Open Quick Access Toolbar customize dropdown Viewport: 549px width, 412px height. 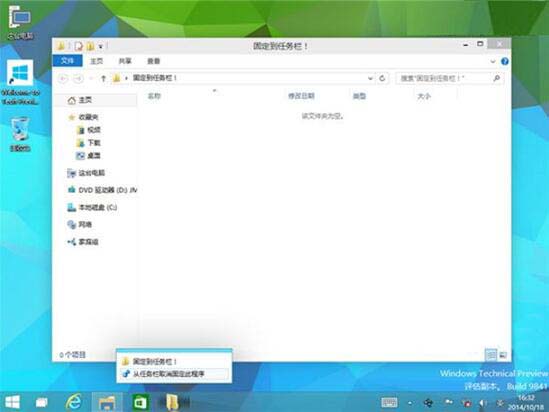[x=100, y=46]
